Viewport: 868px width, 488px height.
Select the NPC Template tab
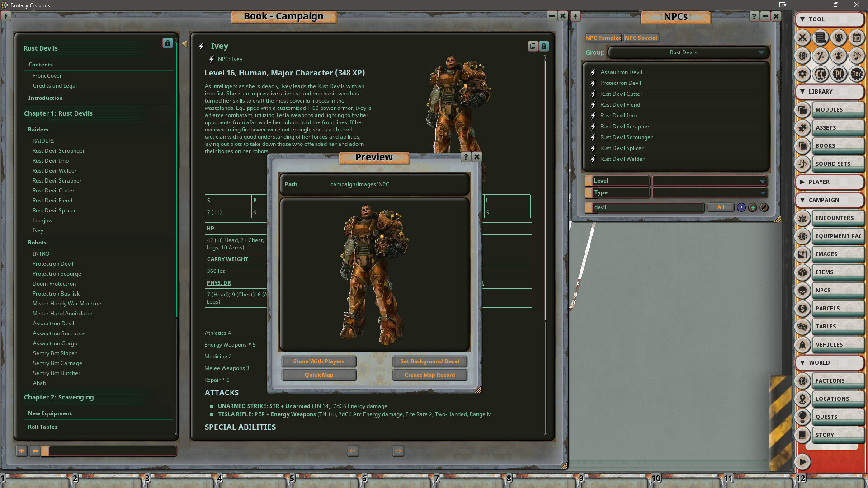603,38
